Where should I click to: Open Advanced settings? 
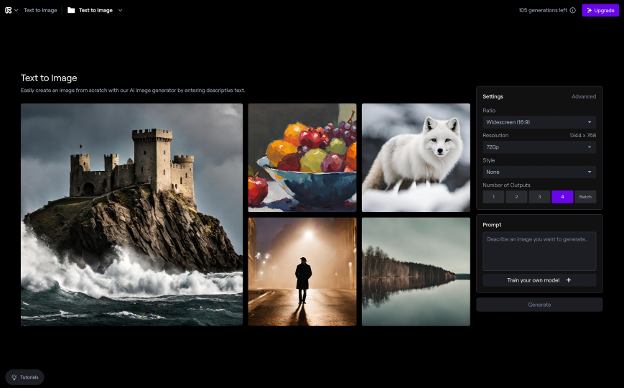[x=583, y=97]
